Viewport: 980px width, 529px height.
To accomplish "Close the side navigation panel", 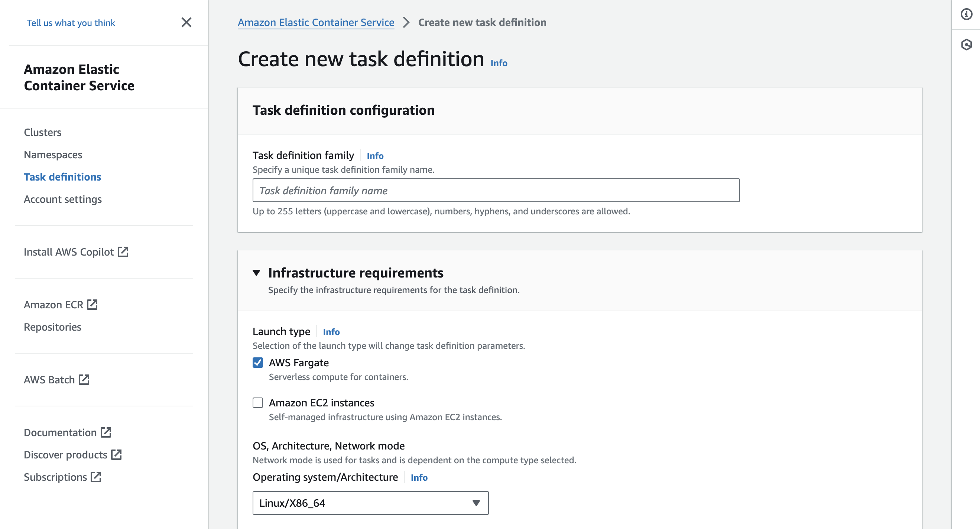I will (186, 22).
